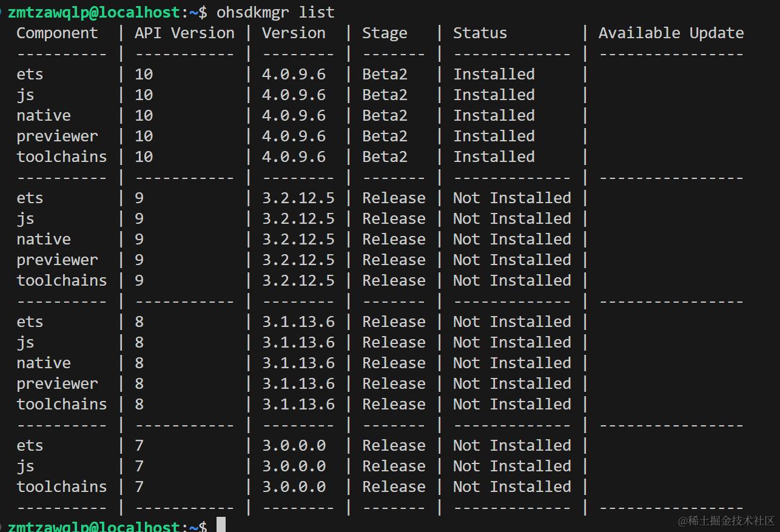Click API version '7' in the js row

(x=139, y=466)
